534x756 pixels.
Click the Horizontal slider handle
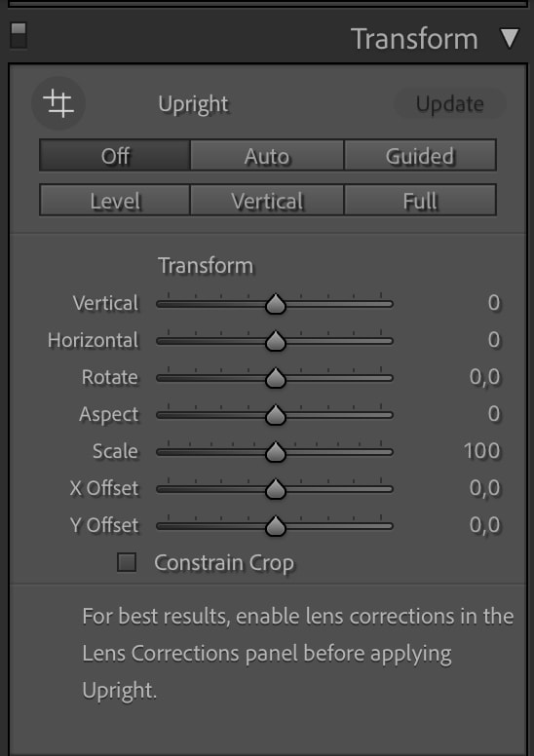click(276, 341)
